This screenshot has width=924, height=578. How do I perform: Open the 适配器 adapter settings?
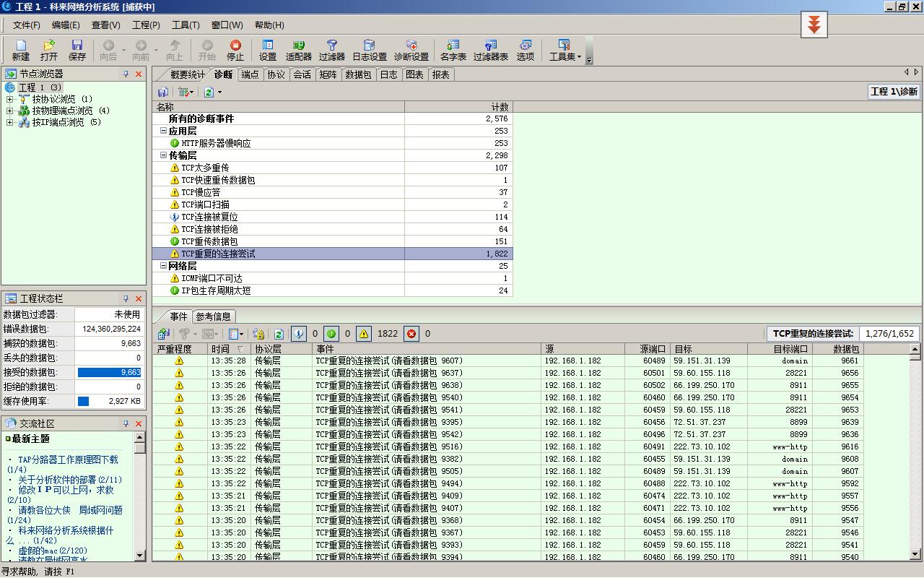tap(300, 49)
